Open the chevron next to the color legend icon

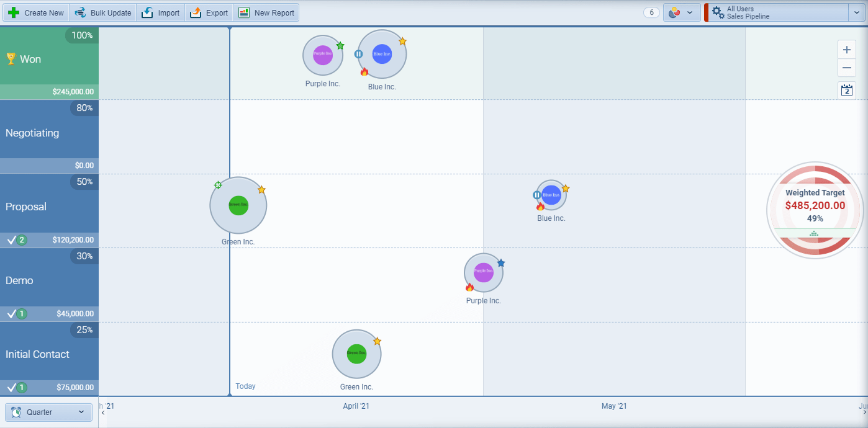click(x=691, y=12)
